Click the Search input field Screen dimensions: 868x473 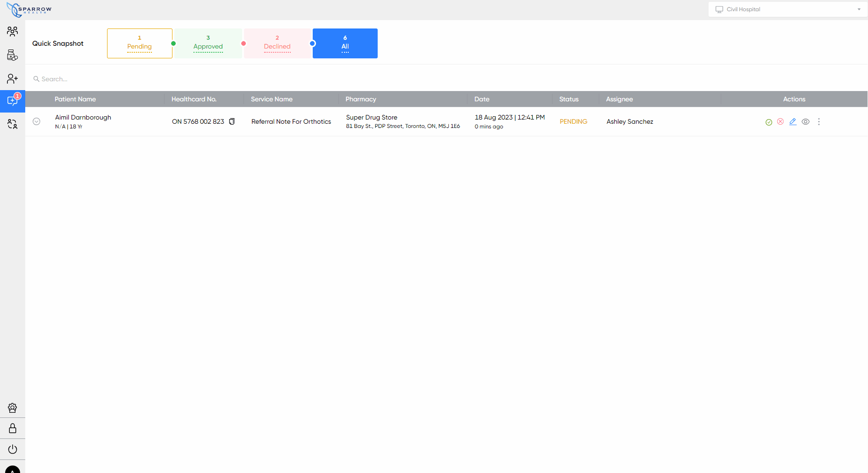tap(187, 79)
